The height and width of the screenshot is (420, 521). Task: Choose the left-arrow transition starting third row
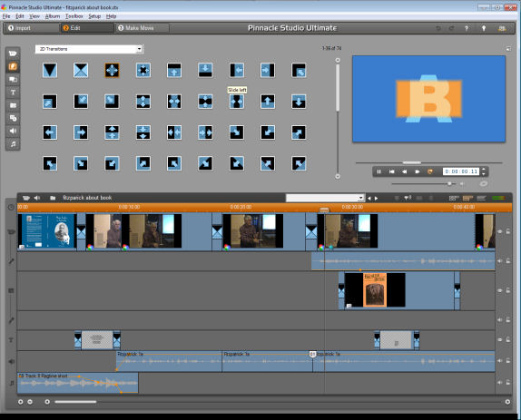point(50,132)
